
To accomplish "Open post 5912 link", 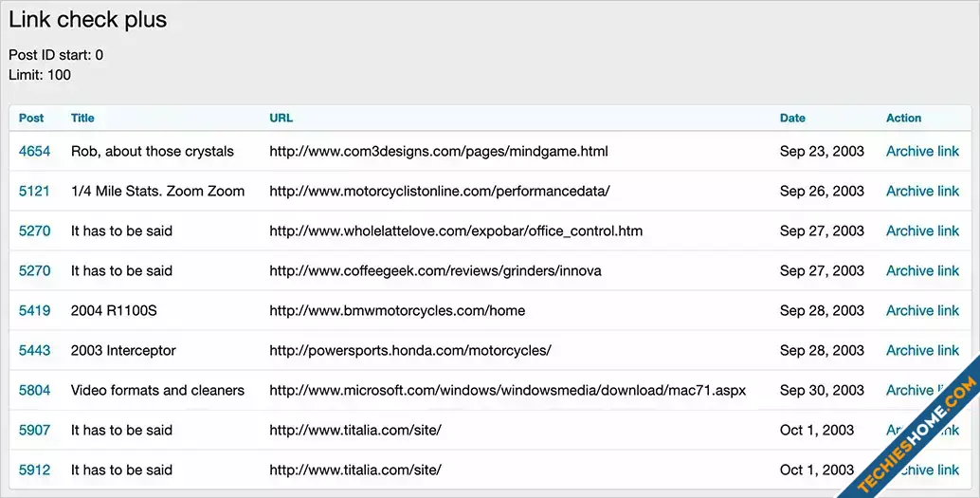I will click(x=34, y=470).
